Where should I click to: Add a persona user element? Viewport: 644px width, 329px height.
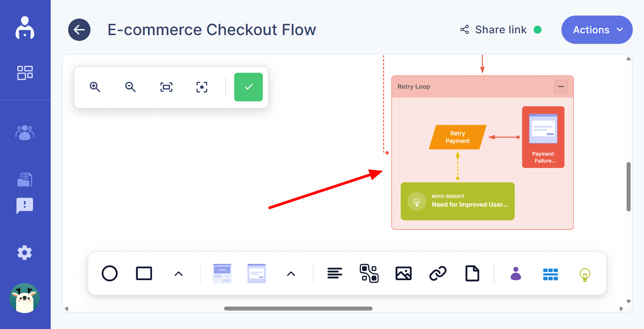(x=516, y=274)
